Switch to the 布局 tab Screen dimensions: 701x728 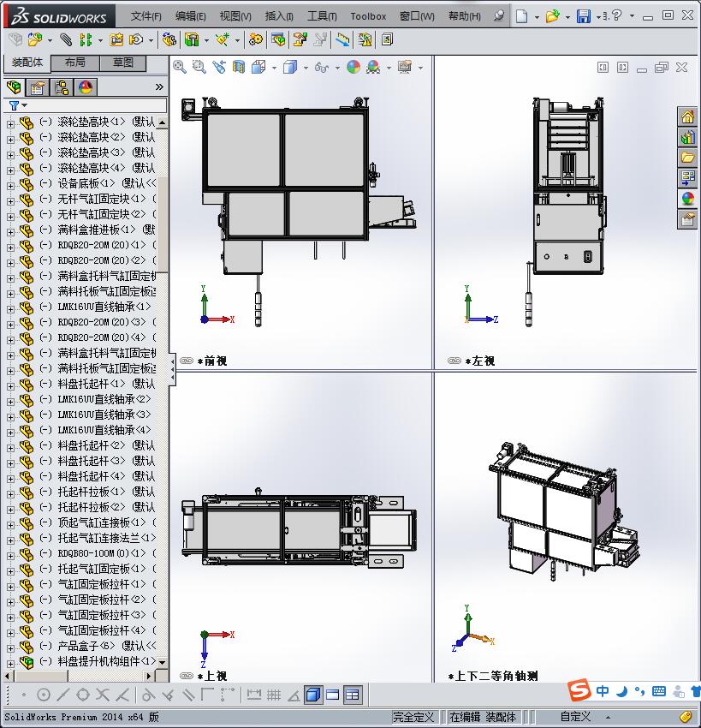74,63
